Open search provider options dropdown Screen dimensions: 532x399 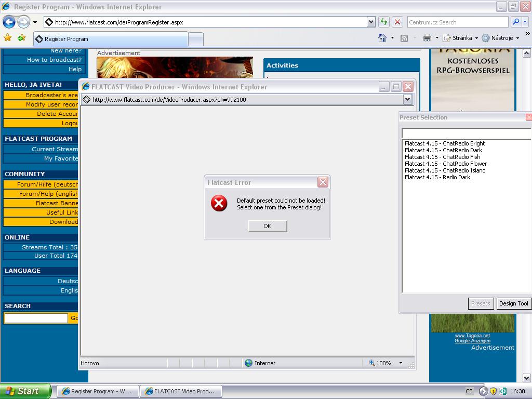[x=525, y=22]
